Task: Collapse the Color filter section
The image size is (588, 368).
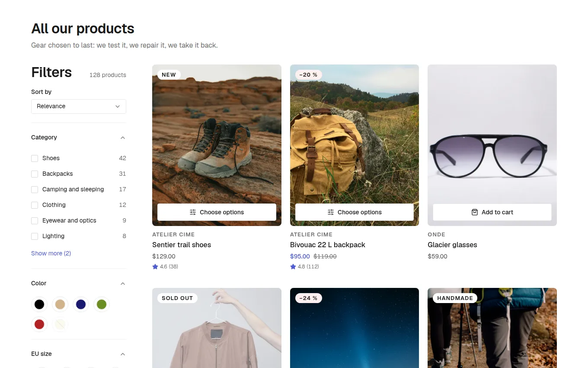Action: pyautogui.click(x=123, y=284)
